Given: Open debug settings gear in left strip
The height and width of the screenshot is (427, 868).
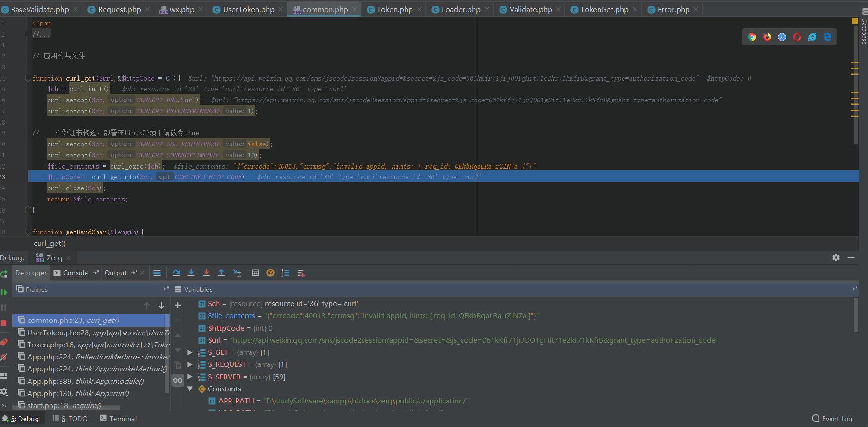Looking at the screenshot, I should [4, 392].
